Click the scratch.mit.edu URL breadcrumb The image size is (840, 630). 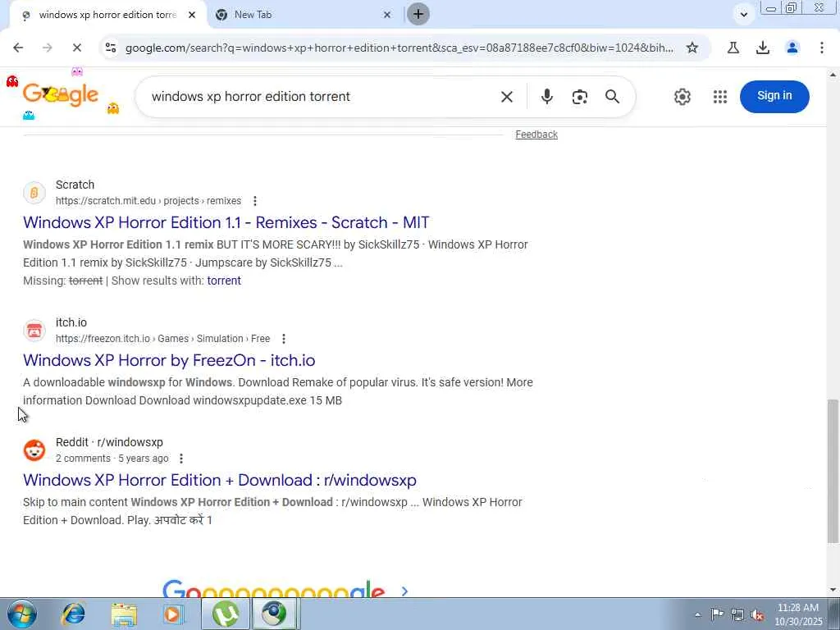148,201
